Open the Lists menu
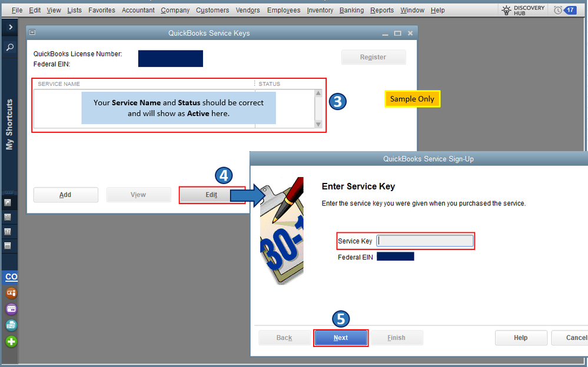588x367 pixels. click(74, 10)
